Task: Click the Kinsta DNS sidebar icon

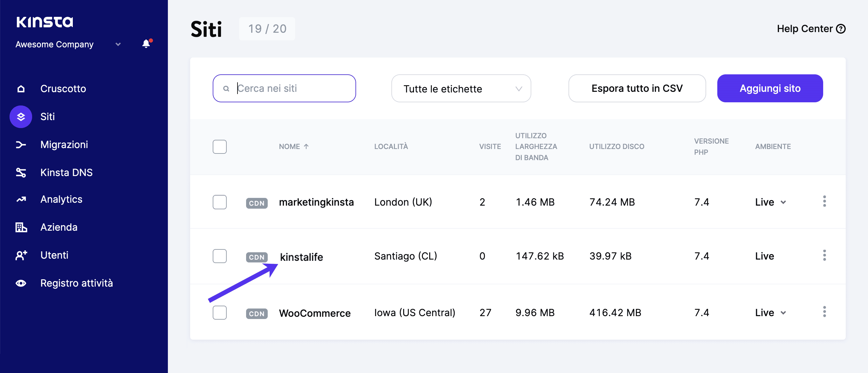Action: [x=21, y=172]
